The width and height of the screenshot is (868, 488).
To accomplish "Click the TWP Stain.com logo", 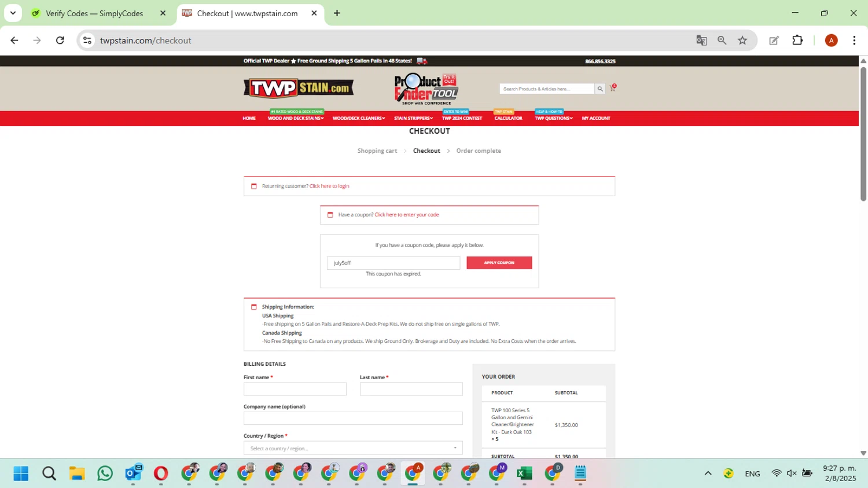I will click(299, 88).
